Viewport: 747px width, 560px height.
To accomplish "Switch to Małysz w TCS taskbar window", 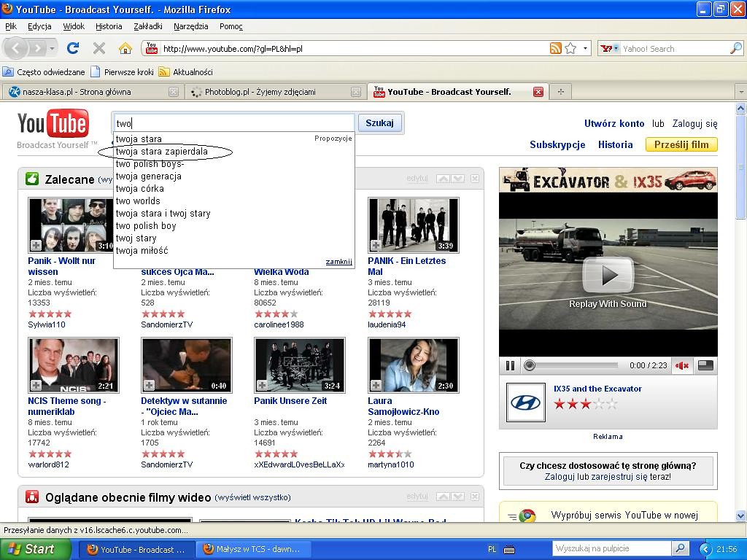I will pyautogui.click(x=252, y=549).
